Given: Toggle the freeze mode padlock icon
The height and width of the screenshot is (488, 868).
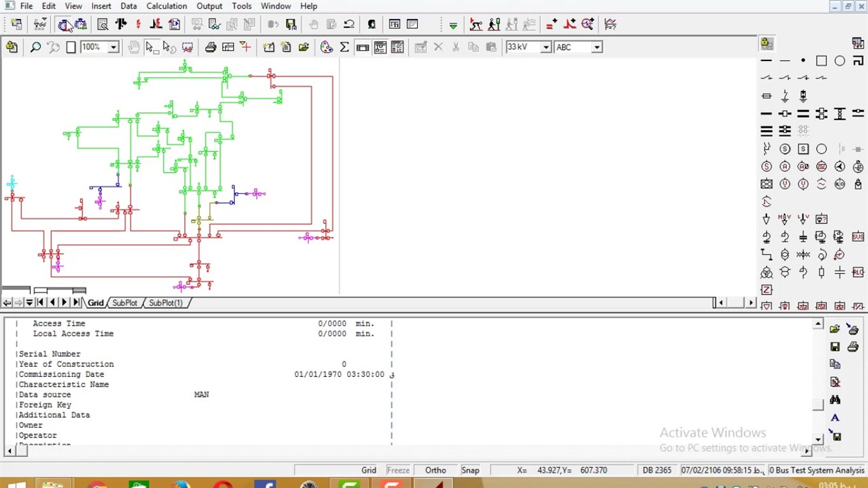Looking at the screenshot, I should [12, 47].
